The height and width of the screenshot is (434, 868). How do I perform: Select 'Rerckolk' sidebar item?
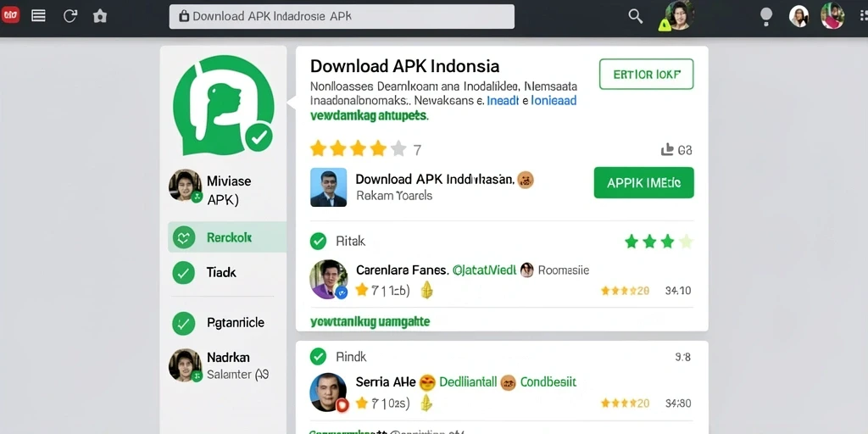click(x=227, y=237)
